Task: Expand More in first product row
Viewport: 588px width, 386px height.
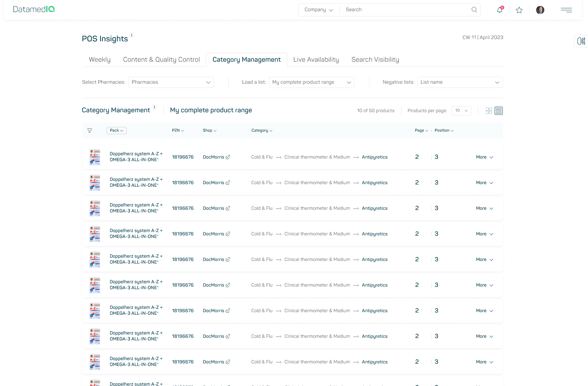Action: click(x=485, y=157)
